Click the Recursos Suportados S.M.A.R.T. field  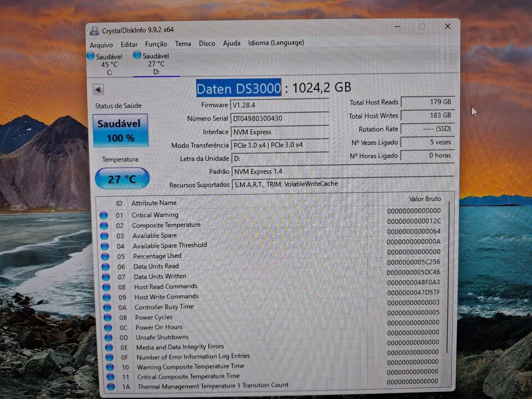[x=343, y=184]
